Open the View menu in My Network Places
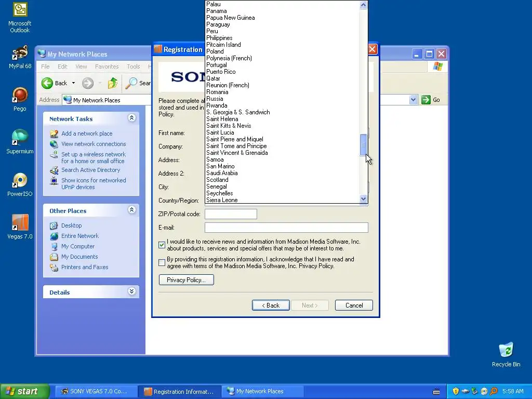 [81, 66]
